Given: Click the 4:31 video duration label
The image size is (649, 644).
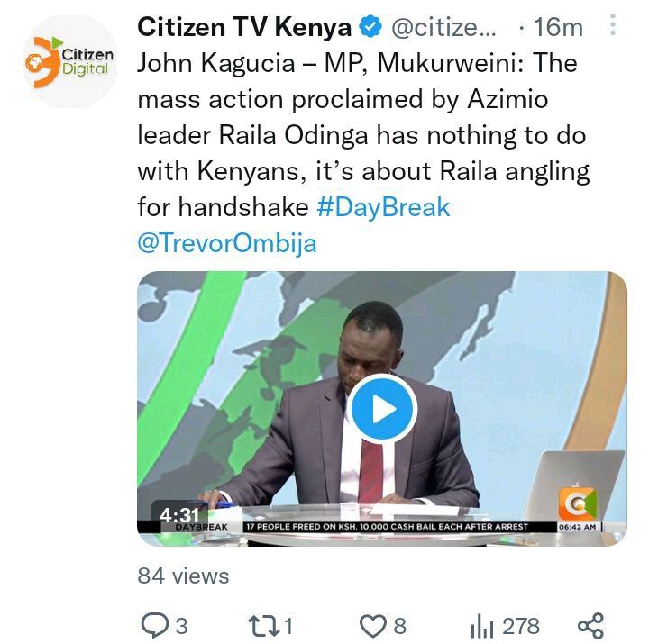Looking at the screenshot, I should click(179, 515).
